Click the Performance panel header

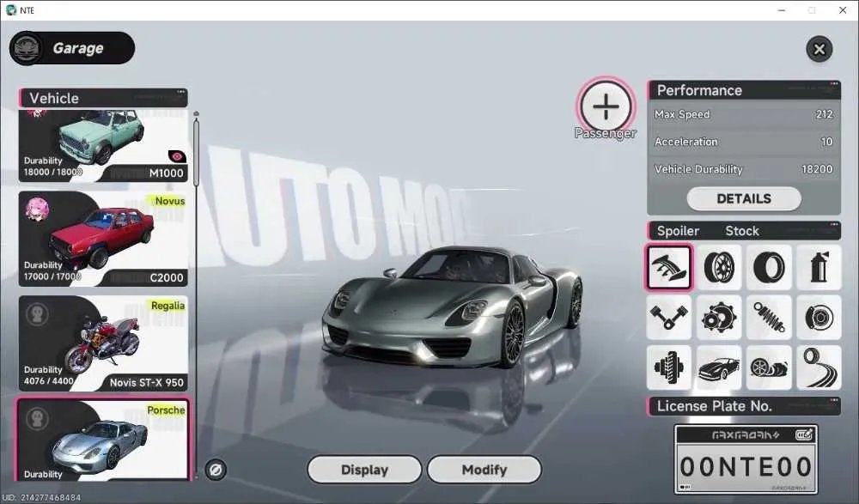point(744,90)
